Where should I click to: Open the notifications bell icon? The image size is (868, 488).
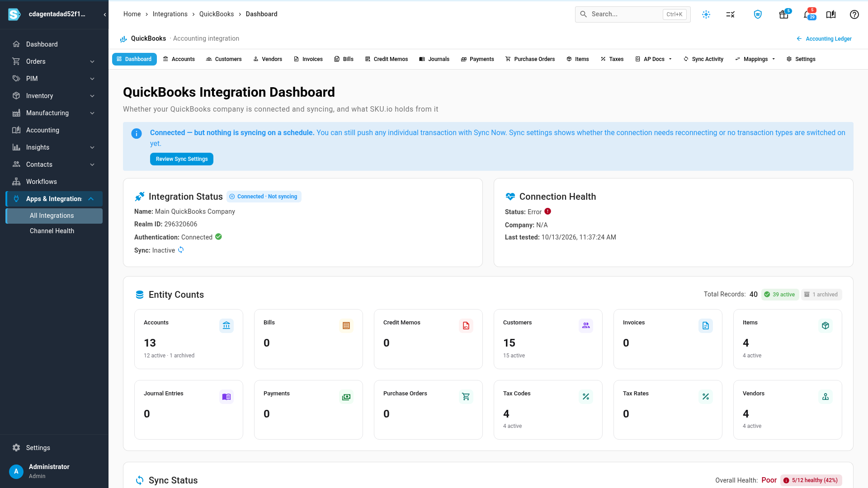tap(807, 14)
